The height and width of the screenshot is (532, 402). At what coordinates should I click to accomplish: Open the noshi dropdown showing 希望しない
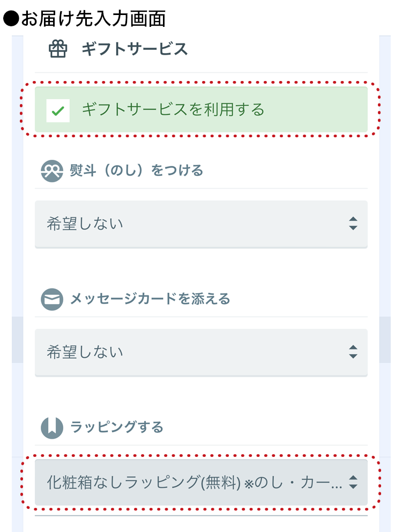[201, 224]
